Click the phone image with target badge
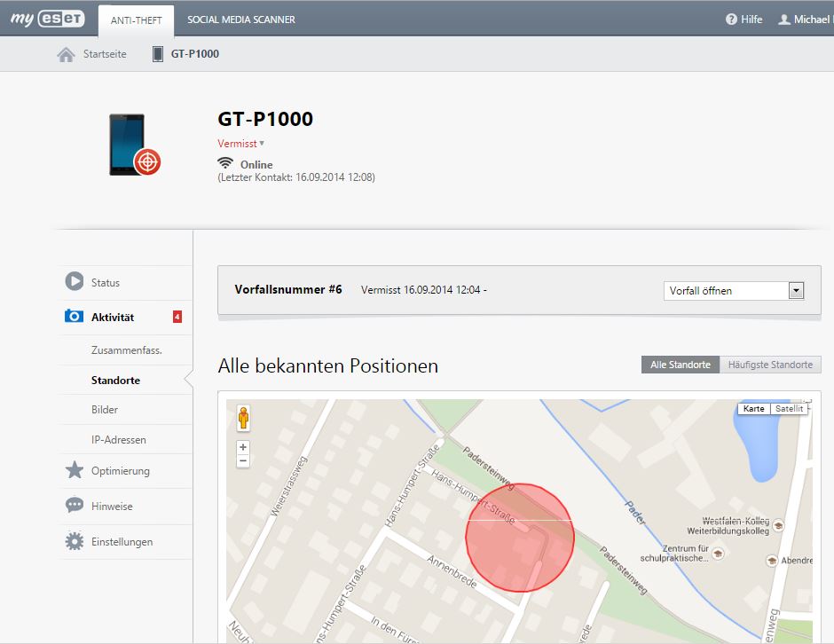The height and width of the screenshot is (644, 834). [135, 145]
